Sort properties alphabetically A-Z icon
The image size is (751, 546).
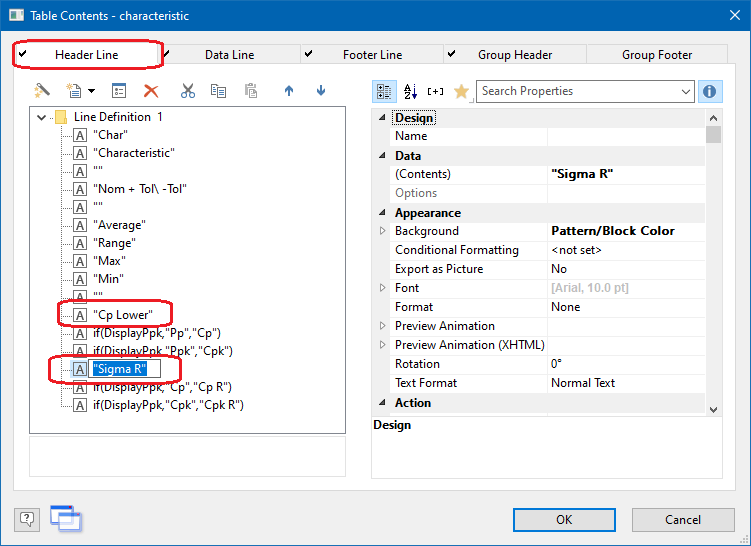tap(410, 91)
